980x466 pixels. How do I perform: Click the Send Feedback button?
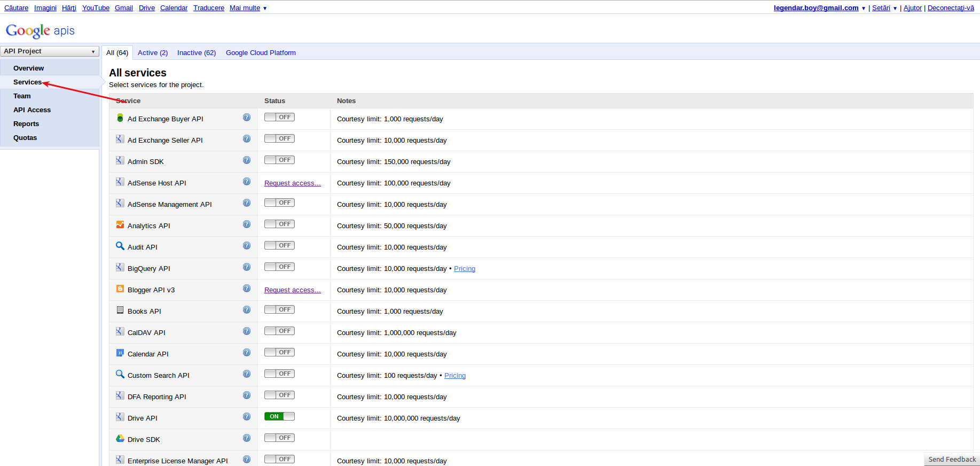pos(952,459)
